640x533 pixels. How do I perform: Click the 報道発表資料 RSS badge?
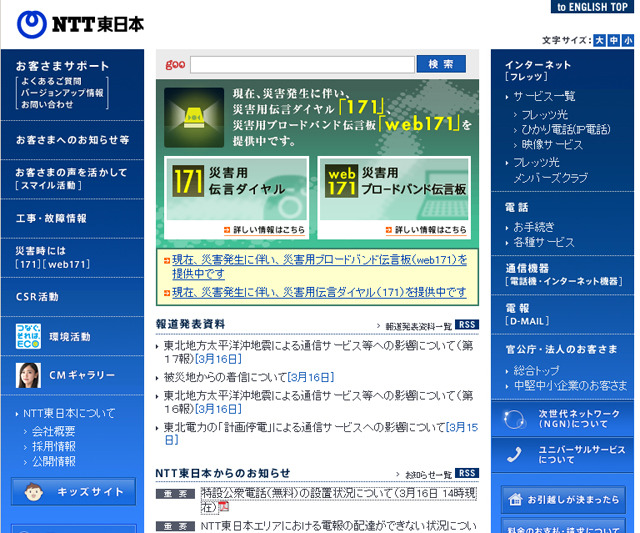[467, 324]
